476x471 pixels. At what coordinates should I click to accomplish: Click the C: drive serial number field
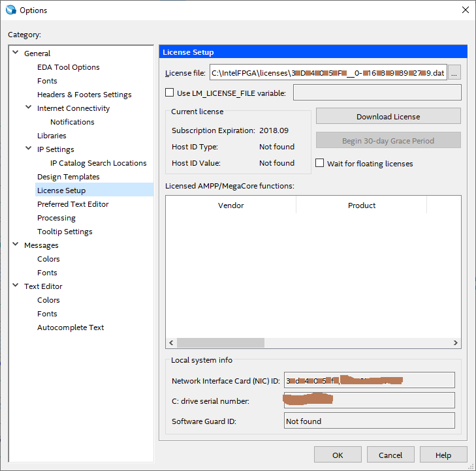point(370,401)
